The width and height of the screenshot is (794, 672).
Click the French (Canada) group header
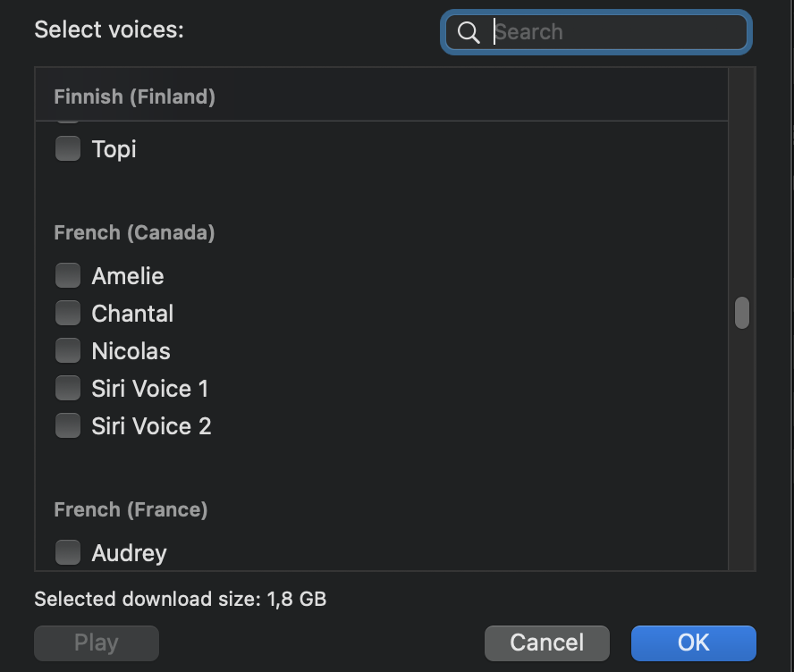pos(134,233)
